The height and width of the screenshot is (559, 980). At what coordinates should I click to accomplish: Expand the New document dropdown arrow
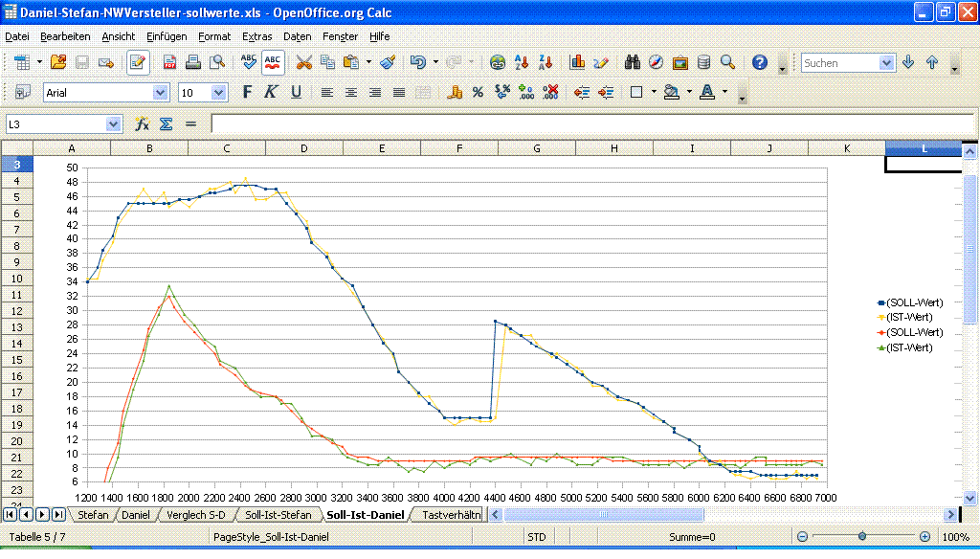coord(39,62)
